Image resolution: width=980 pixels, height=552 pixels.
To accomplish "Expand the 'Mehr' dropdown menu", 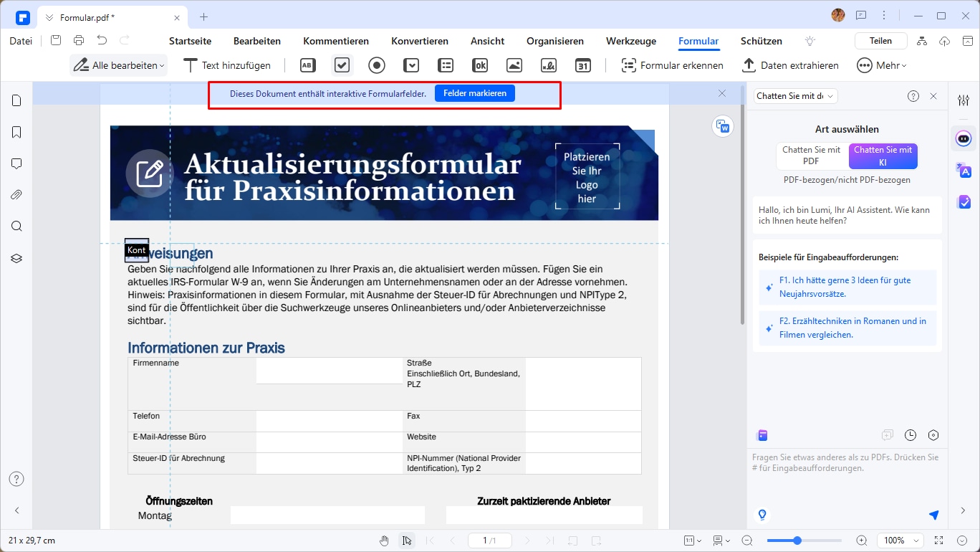I will tap(882, 65).
